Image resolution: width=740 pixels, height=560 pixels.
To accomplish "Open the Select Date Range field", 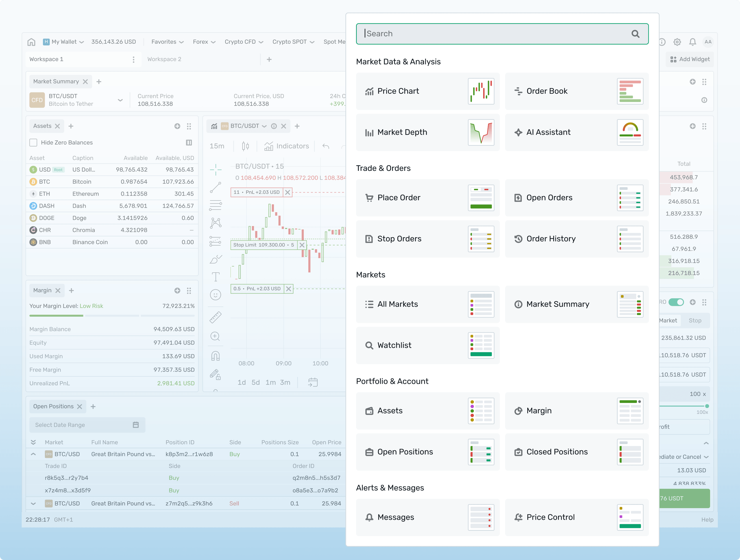I will click(87, 425).
